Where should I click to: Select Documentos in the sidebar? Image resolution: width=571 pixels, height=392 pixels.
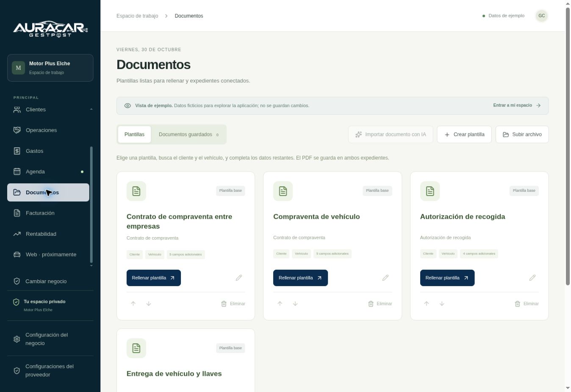pos(48,193)
